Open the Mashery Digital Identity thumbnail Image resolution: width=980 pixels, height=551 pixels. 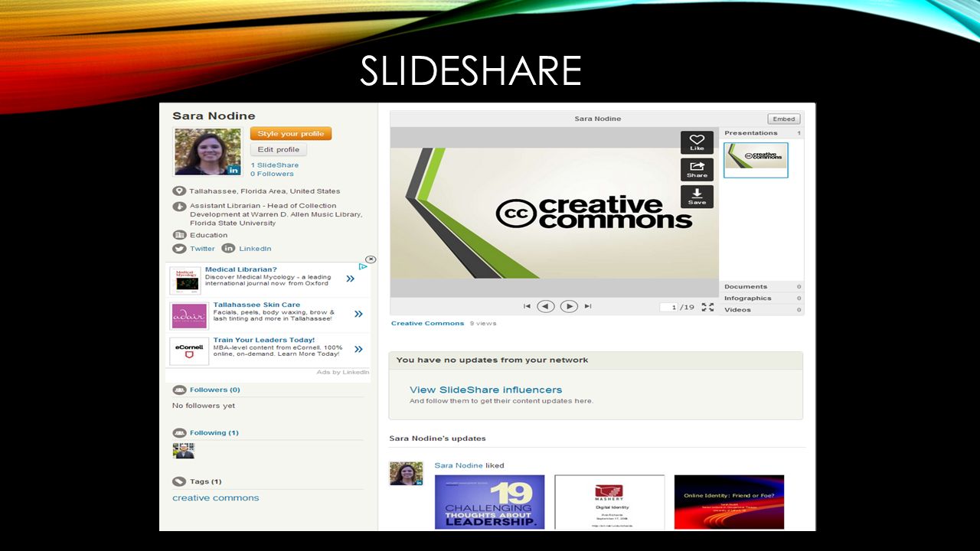pyautogui.click(x=609, y=502)
